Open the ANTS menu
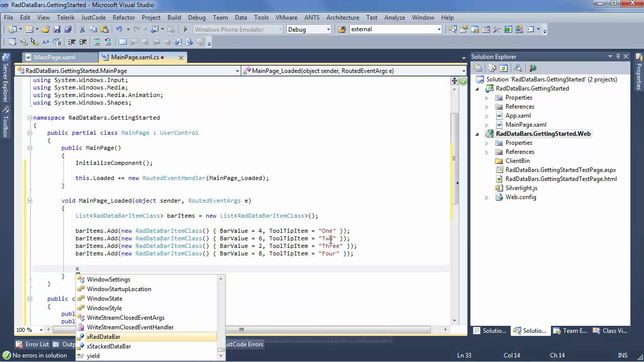Image resolution: width=644 pixels, height=362 pixels. coord(312,17)
